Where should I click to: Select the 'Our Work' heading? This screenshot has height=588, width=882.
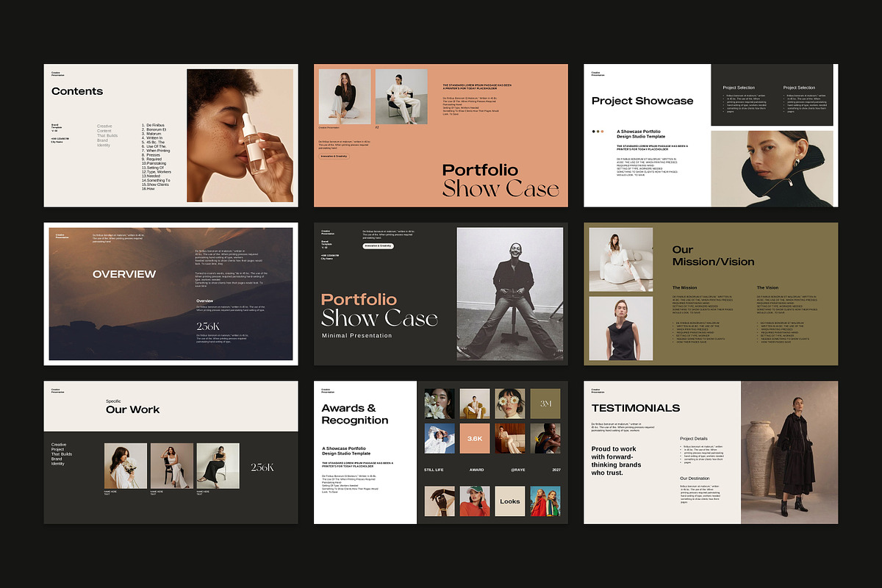point(132,409)
